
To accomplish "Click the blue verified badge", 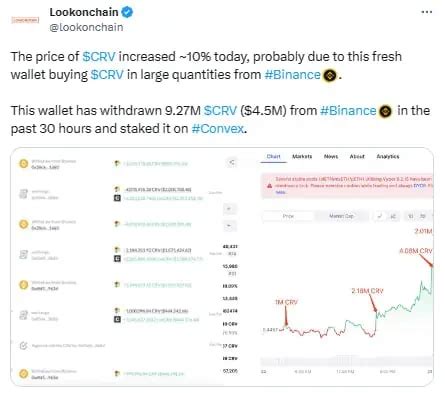I will 127,12.
